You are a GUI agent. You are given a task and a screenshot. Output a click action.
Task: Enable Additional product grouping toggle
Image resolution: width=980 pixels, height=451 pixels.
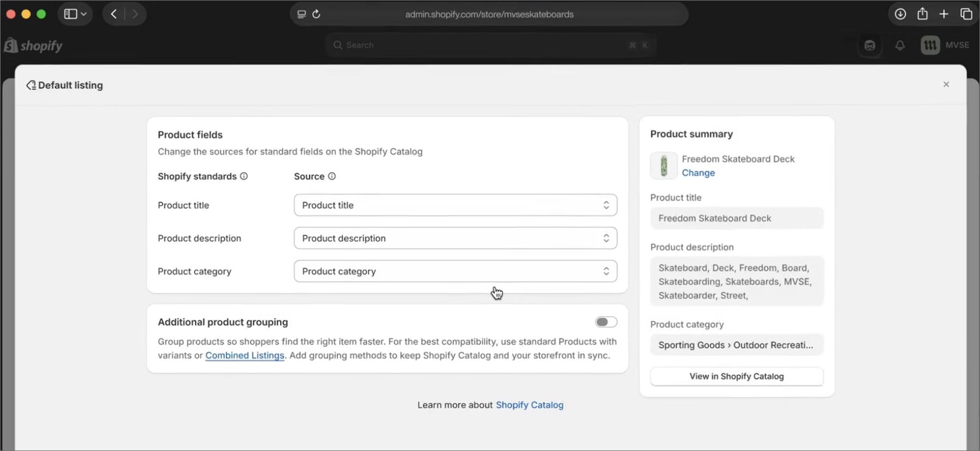coord(605,322)
